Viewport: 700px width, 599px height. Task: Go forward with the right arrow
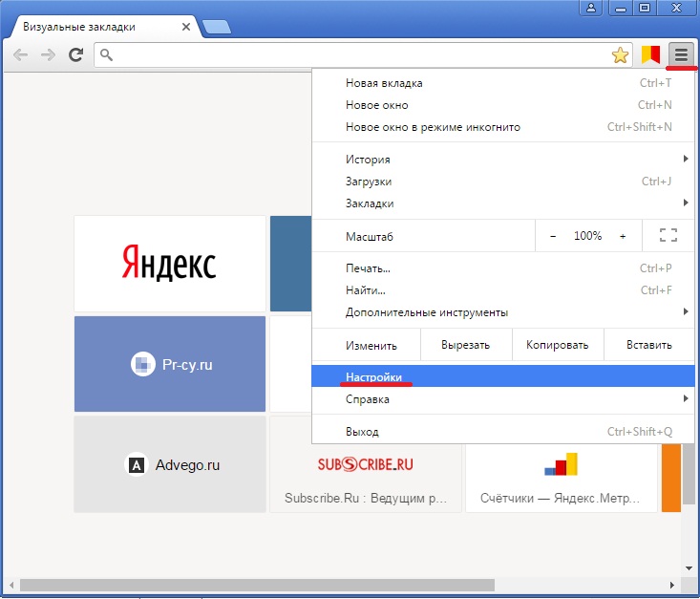point(48,55)
